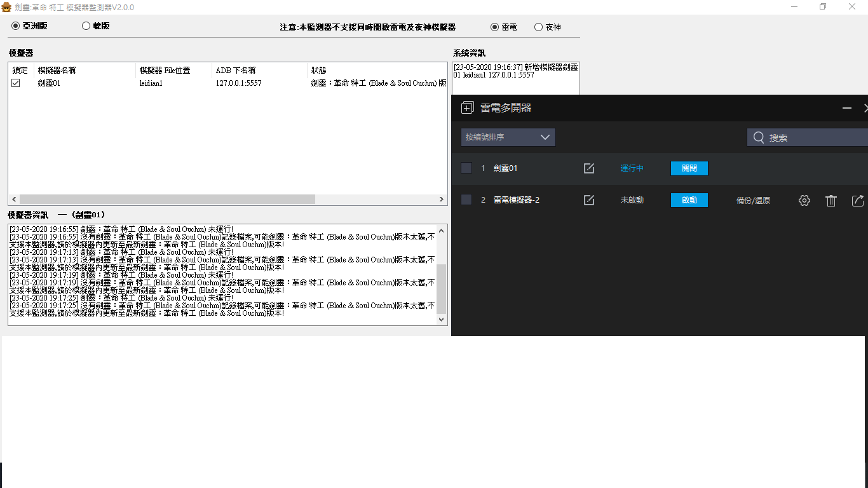Click the ADB 下名稱 column header
This screenshot has width=868, height=488.
260,70
